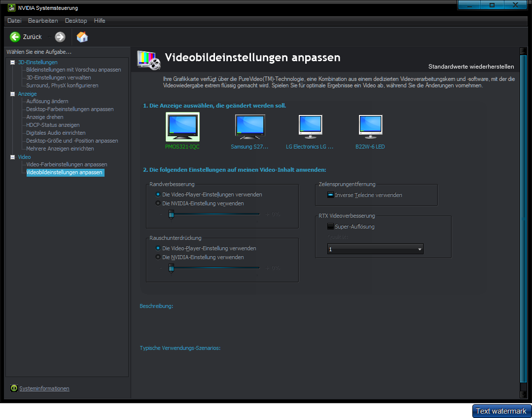Open the back history dropdown arrow
532x418 pixels.
pos(49,37)
